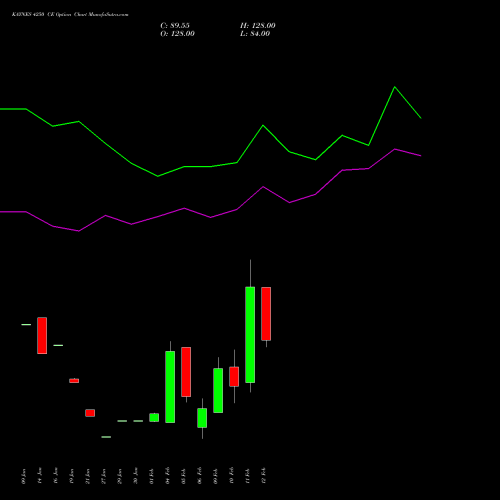Select the 14 Jan date label
This screenshot has height=500, width=500.
(40, 476)
